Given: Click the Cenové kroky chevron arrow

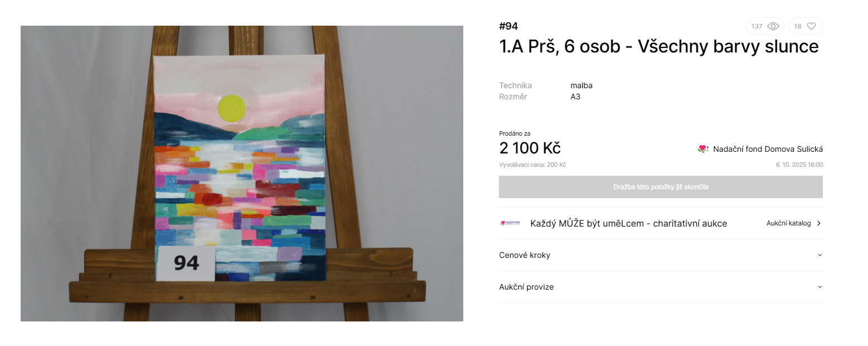Looking at the screenshot, I should [x=819, y=255].
